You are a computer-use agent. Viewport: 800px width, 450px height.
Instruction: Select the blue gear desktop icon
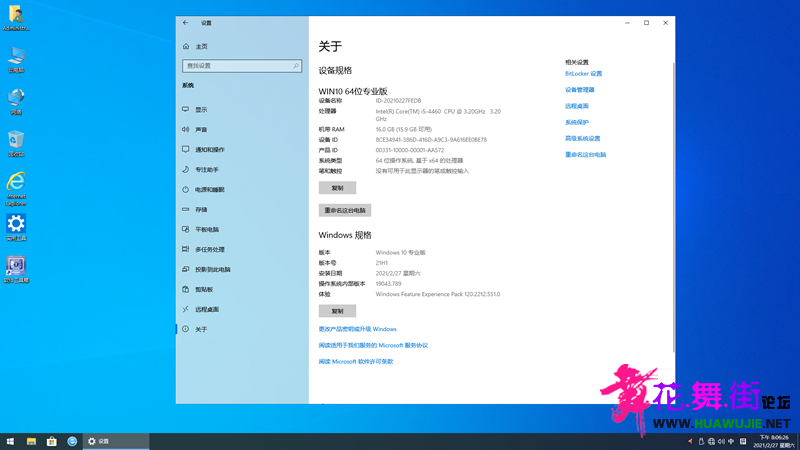tap(16, 228)
